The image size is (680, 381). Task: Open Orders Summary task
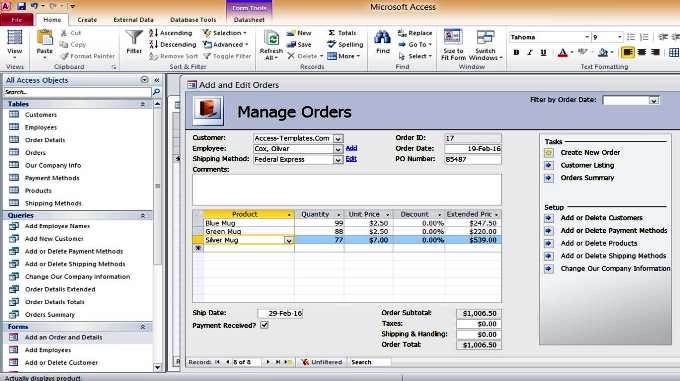pyautogui.click(x=587, y=178)
